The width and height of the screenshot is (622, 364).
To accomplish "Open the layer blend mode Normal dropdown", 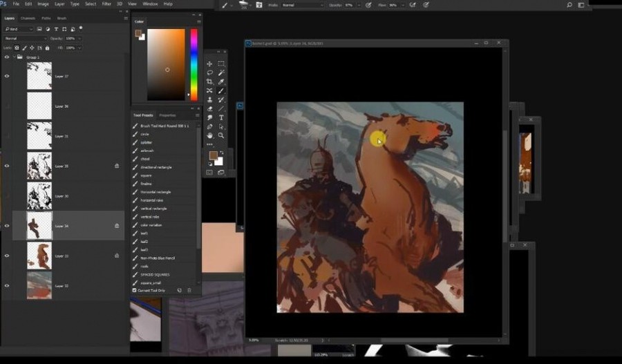I will tap(26, 39).
